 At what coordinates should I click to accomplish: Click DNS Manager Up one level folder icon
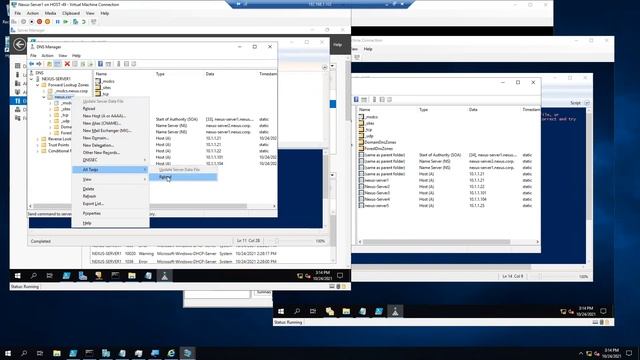click(x=49, y=64)
